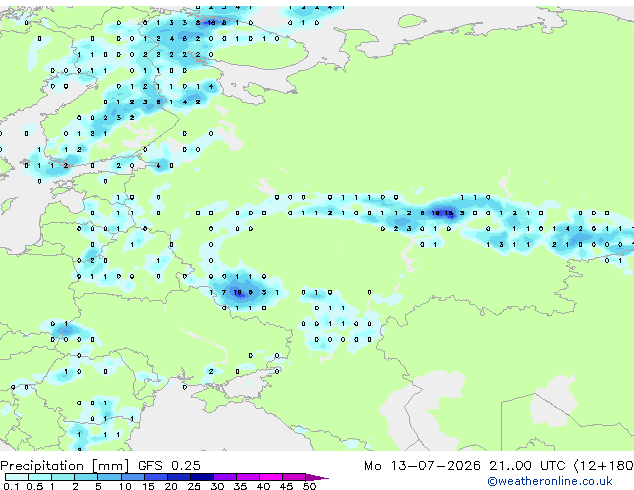Click the '(12+180' forecast offset text
The height and width of the screenshot is (490, 634).
[x=603, y=466]
